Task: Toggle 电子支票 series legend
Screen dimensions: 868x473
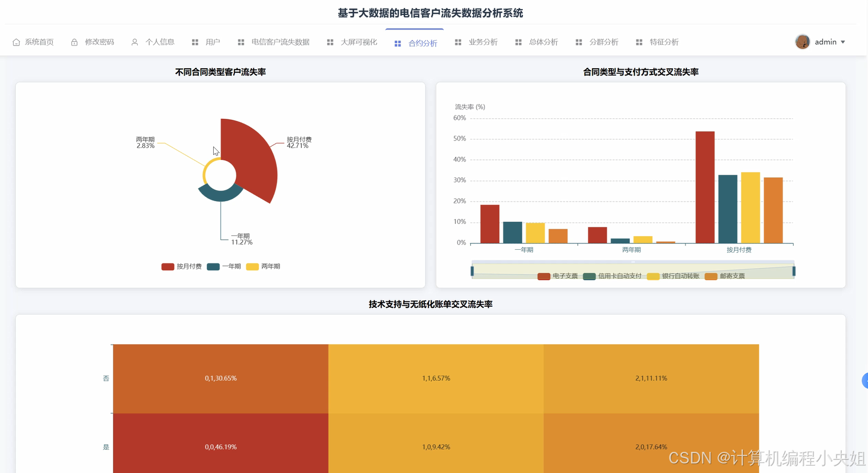Action: (x=558, y=276)
